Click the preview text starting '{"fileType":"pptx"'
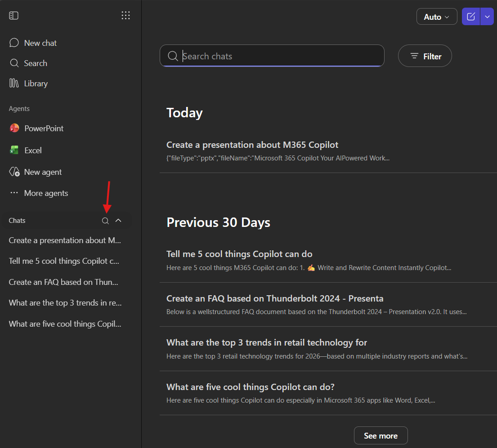 [x=278, y=158]
